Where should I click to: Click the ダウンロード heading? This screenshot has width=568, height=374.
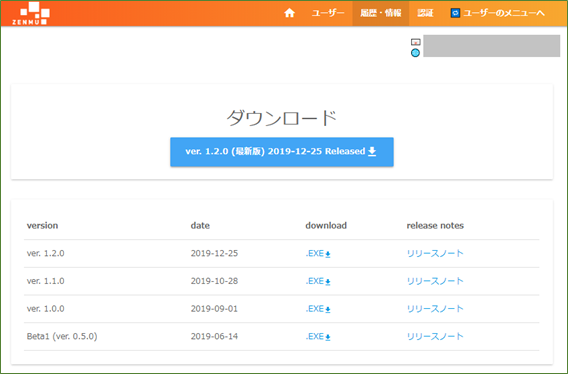pyautogui.click(x=282, y=118)
